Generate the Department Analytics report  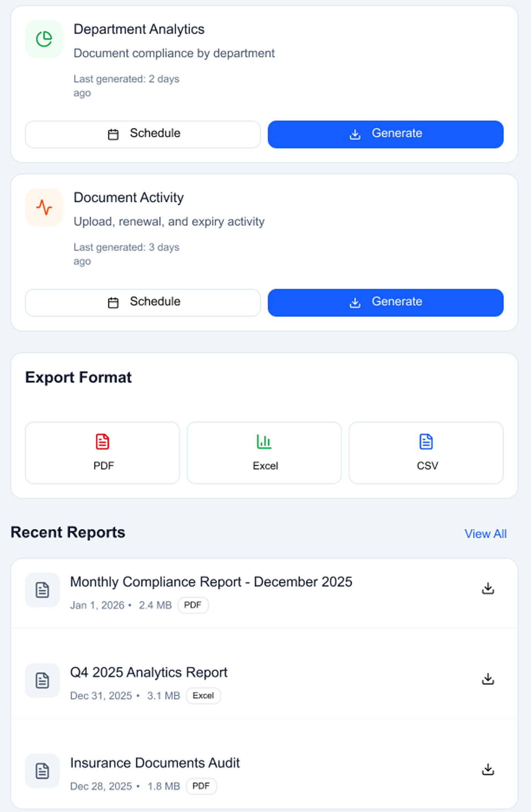pos(385,134)
